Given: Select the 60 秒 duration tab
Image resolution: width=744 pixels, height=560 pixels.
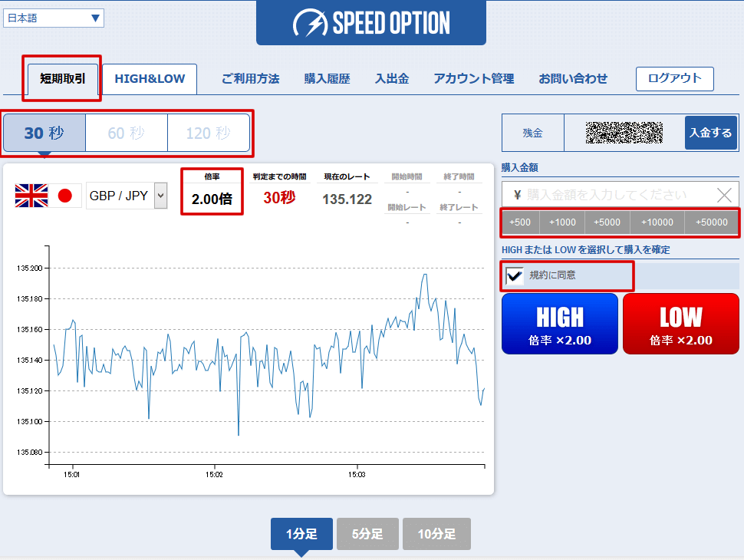Looking at the screenshot, I should 127,133.
